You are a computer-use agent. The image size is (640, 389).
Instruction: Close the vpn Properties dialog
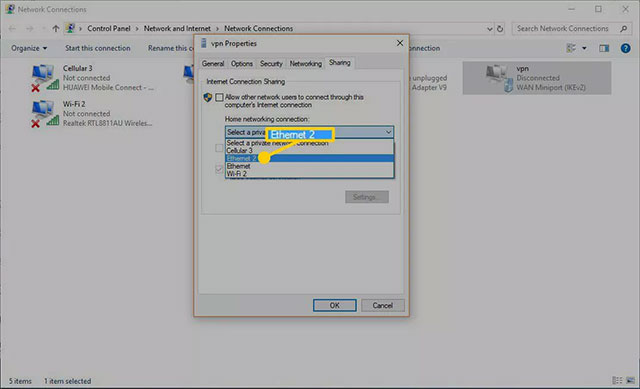pyautogui.click(x=400, y=43)
